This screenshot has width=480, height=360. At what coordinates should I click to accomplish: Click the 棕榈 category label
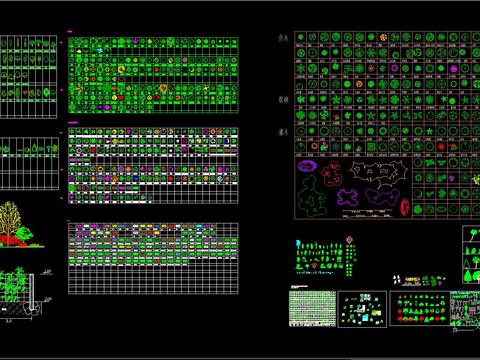[x=283, y=99]
